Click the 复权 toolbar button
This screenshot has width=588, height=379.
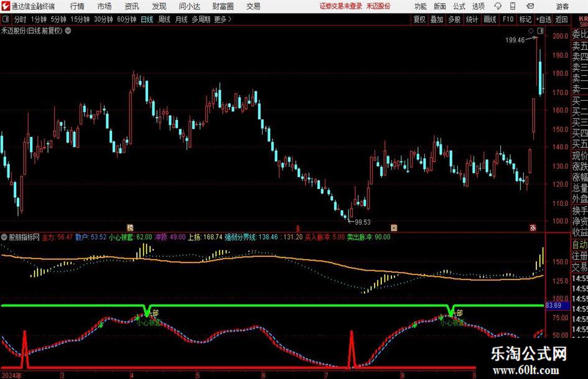[419, 19]
